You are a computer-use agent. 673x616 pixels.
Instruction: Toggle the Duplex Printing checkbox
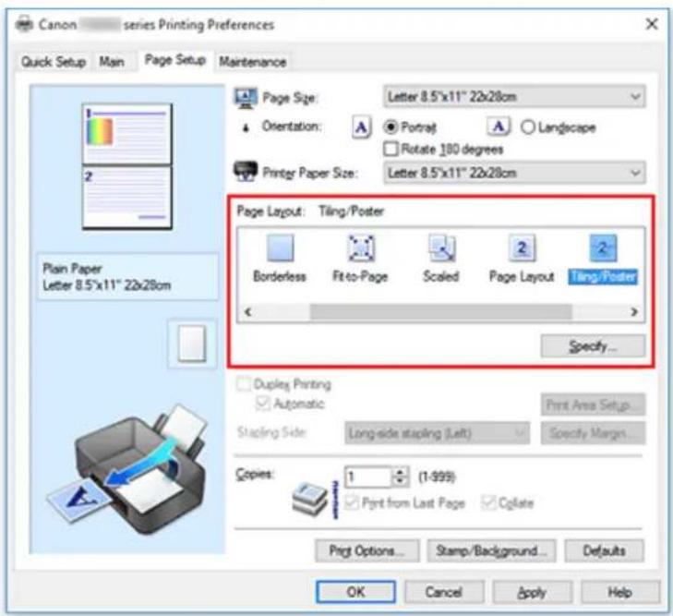click(x=244, y=383)
